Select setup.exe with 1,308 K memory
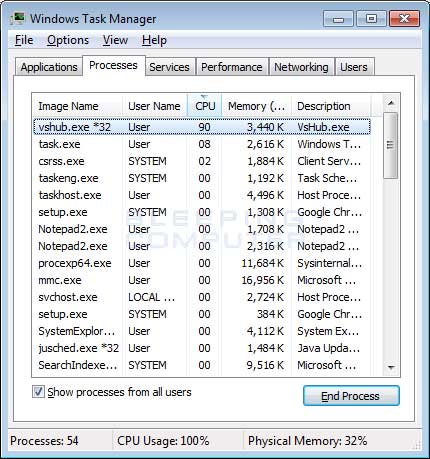 202,212
